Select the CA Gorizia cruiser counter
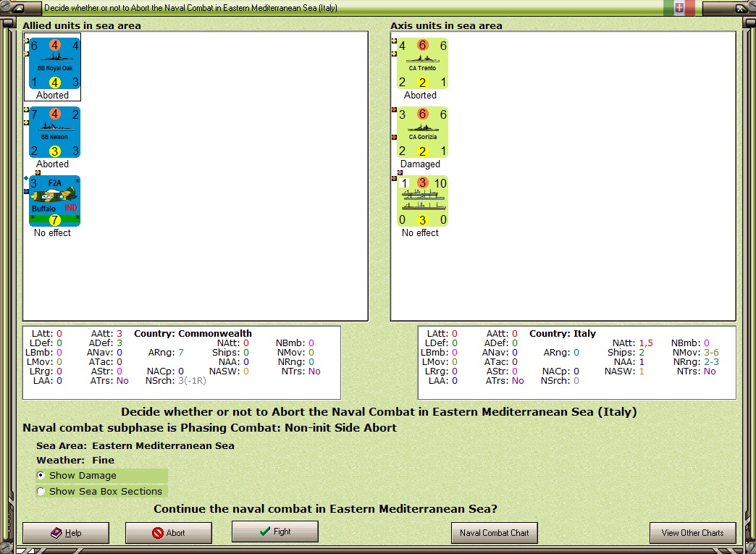 [x=422, y=133]
